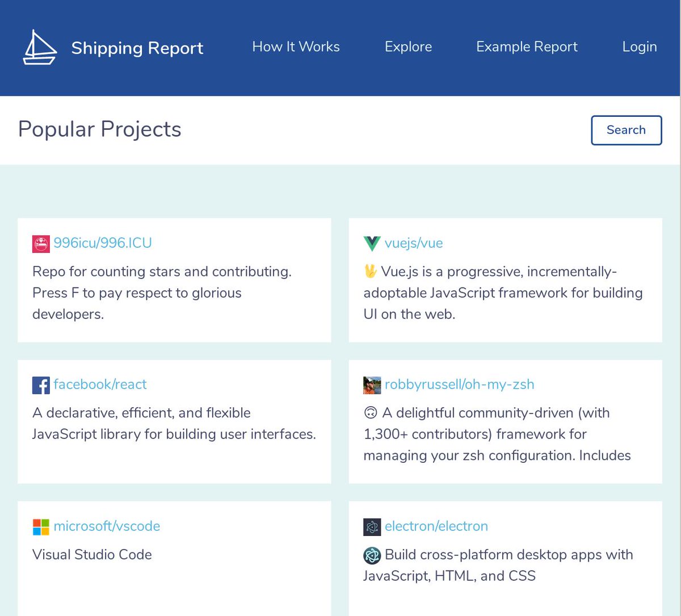This screenshot has width=681, height=616.
Task: Click the Vue logo icon
Action: 372,243
